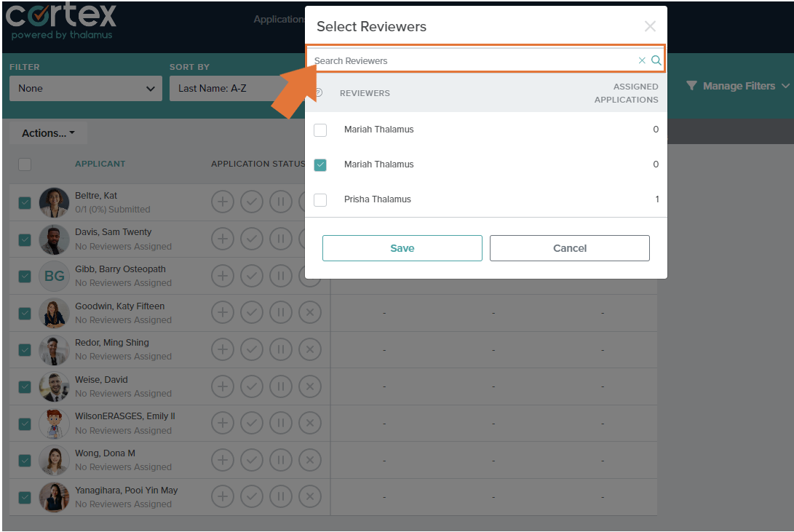Select the pause icon for Gibb, Barry Osteopath

pyautogui.click(x=281, y=275)
